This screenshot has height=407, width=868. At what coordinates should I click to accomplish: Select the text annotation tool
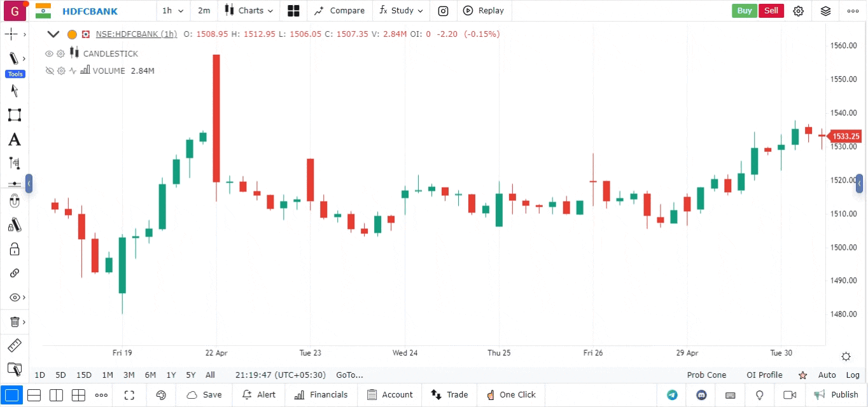[14, 140]
